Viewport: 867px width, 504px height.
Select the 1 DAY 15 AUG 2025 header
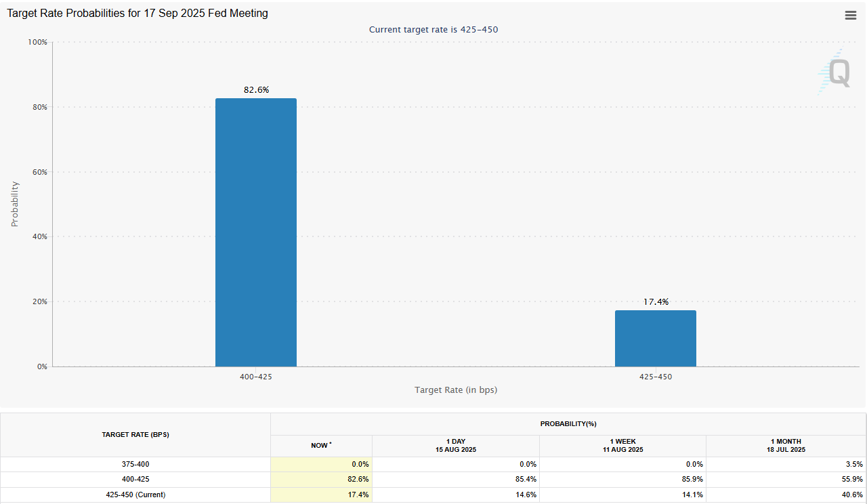(x=455, y=446)
